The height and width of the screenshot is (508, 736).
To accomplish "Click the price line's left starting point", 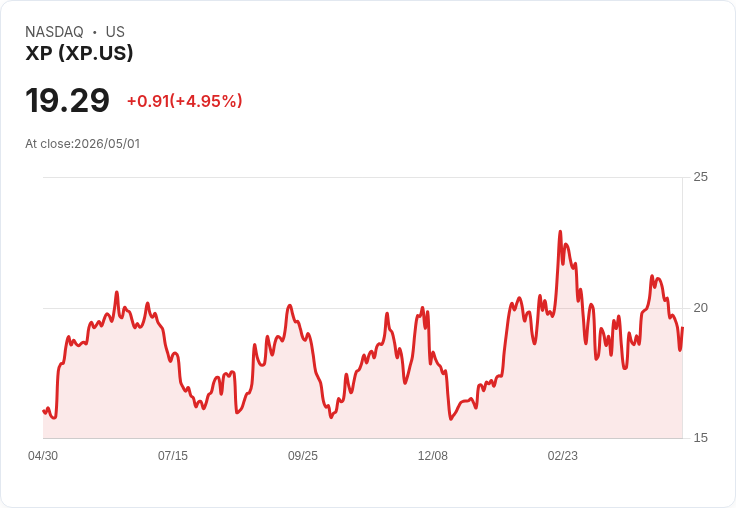I will pyautogui.click(x=43, y=411).
